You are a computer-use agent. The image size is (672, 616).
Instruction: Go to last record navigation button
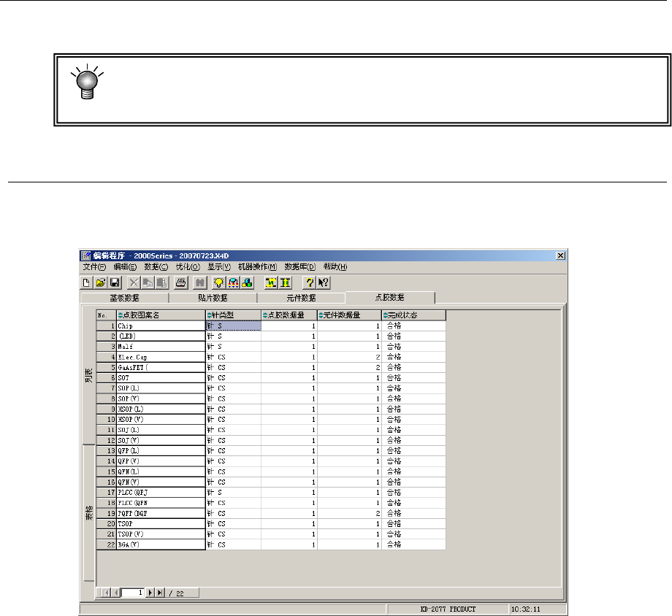pyautogui.click(x=160, y=593)
